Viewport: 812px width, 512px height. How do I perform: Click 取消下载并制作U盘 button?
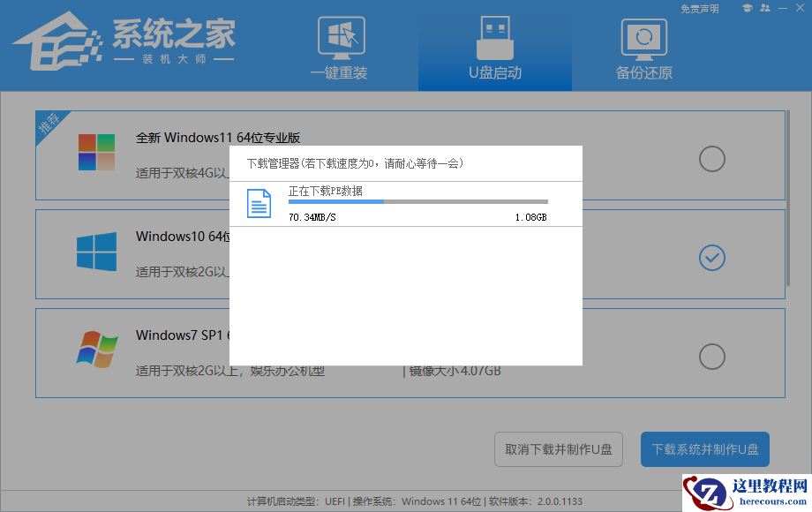558,449
